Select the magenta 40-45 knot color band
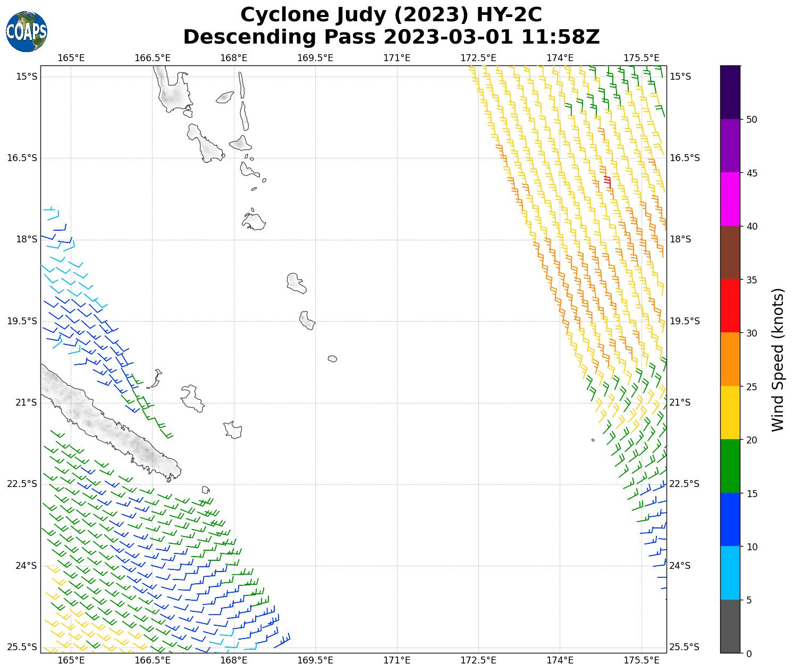Screen dimensions: 793x672 pyautogui.click(x=730, y=199)
